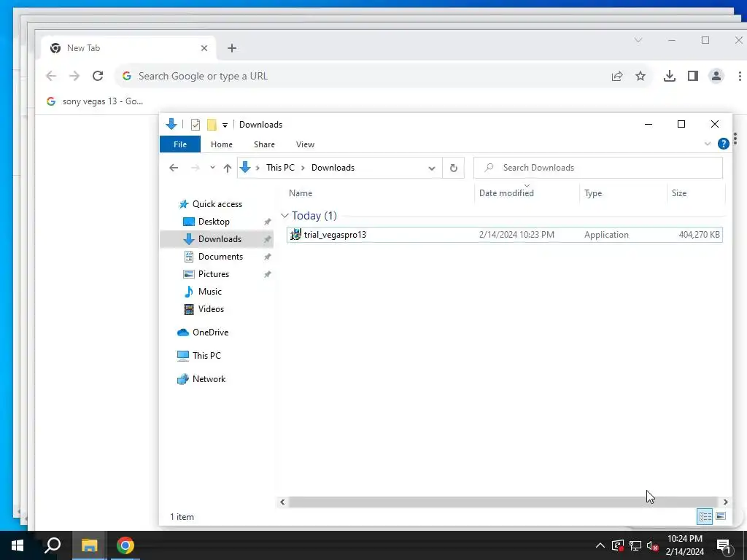Open Chrome downloads icon
Image resolution: width=747 pixels, height=560 pixels.
coord(670,76)
